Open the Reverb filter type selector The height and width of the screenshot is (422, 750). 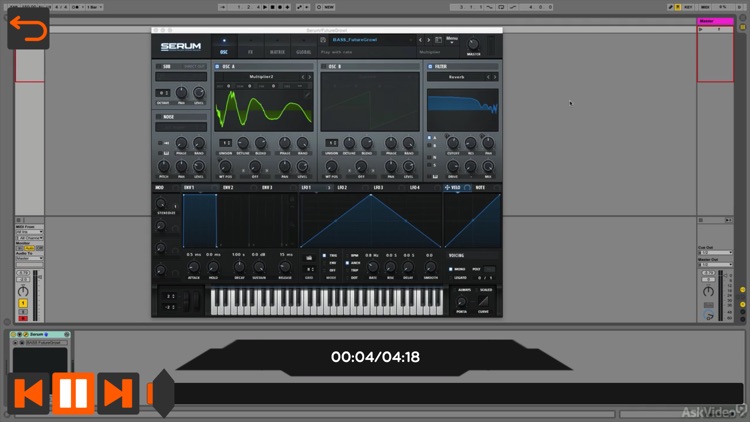point(456,77)
